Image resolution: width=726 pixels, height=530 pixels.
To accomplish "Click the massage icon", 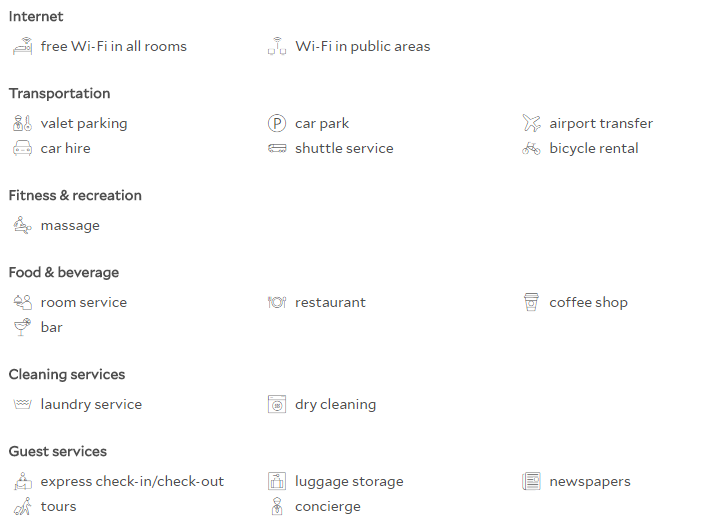I will (x=22, y=225).
